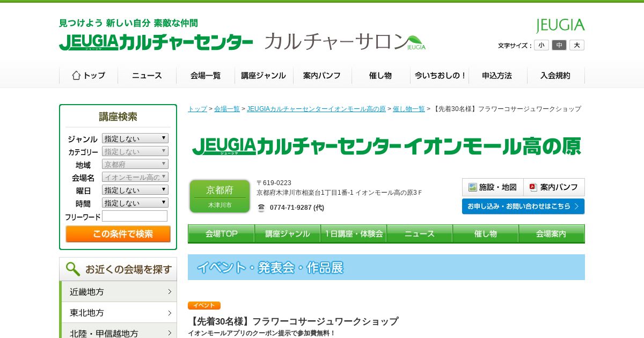Follow the トップ breadcrumb link
This screenshot has height=338, width=644.
coord(197,109)
